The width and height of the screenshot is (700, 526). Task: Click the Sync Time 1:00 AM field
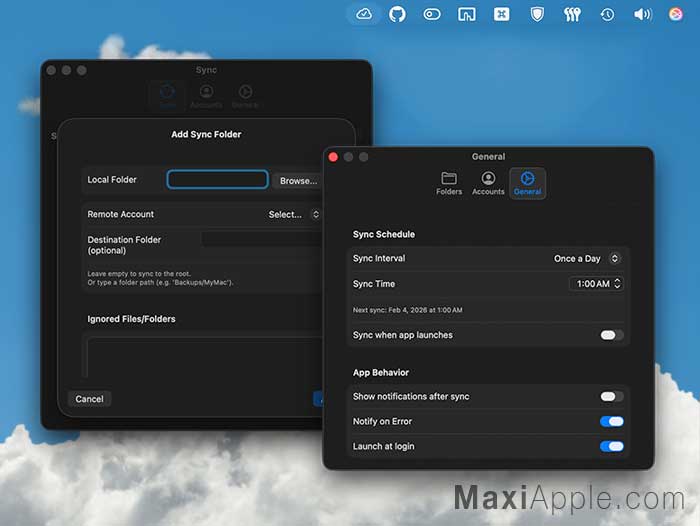coord(592,284)
